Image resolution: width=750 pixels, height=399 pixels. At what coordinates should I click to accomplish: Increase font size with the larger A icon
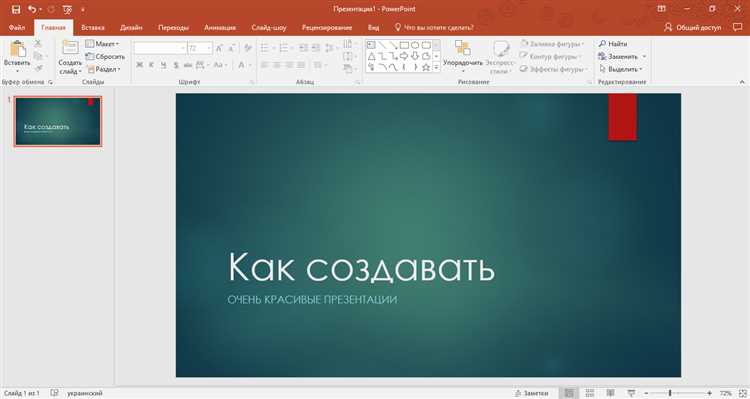click(219, 48)
